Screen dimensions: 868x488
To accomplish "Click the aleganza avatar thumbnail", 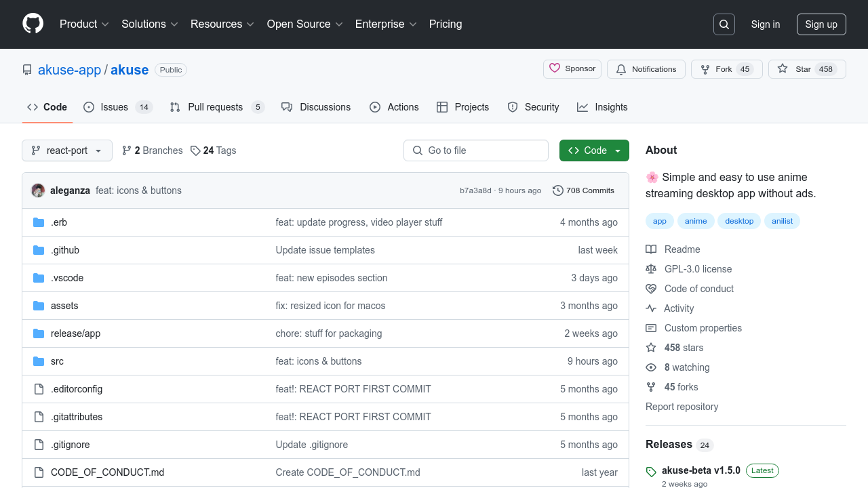I will [x=38, y=190].
